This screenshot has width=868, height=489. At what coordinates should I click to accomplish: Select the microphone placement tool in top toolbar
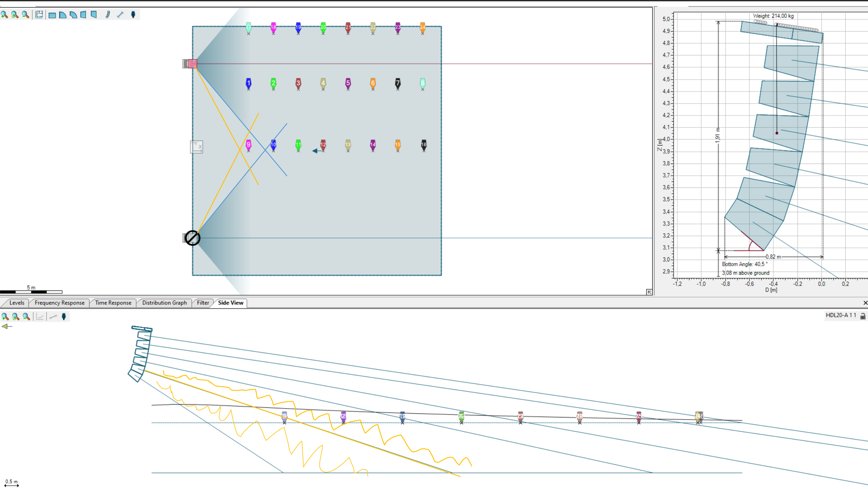click(x=133, y=14)
